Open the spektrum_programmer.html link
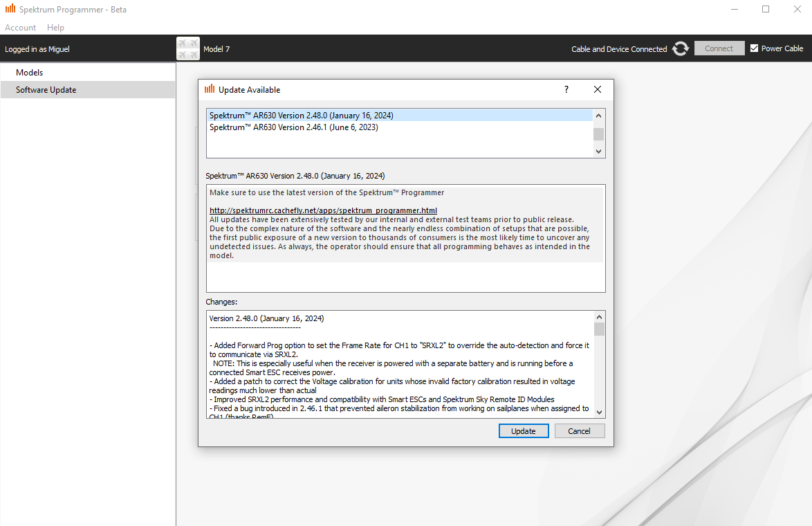The width and height of the screenshot is (812, 526). click(323, 210)
